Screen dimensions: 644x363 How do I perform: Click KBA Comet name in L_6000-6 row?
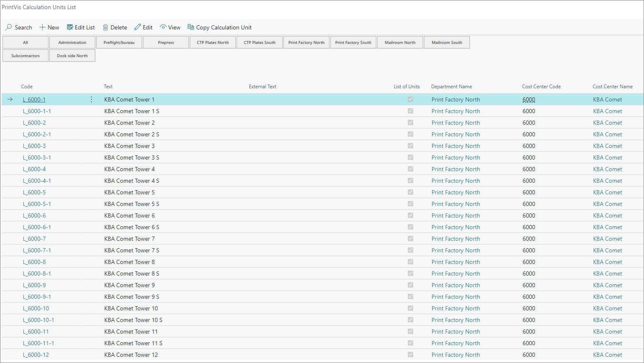[x=608, y=215]
